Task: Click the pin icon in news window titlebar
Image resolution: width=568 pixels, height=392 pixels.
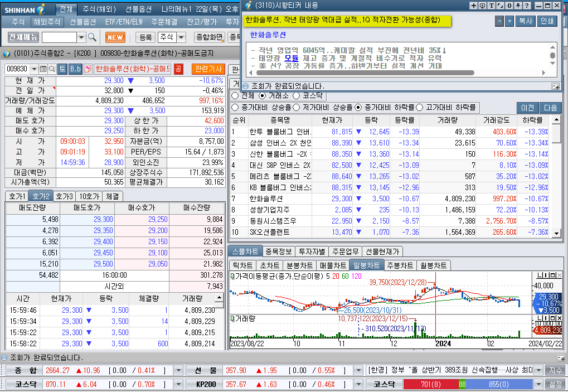Action: 518,6
